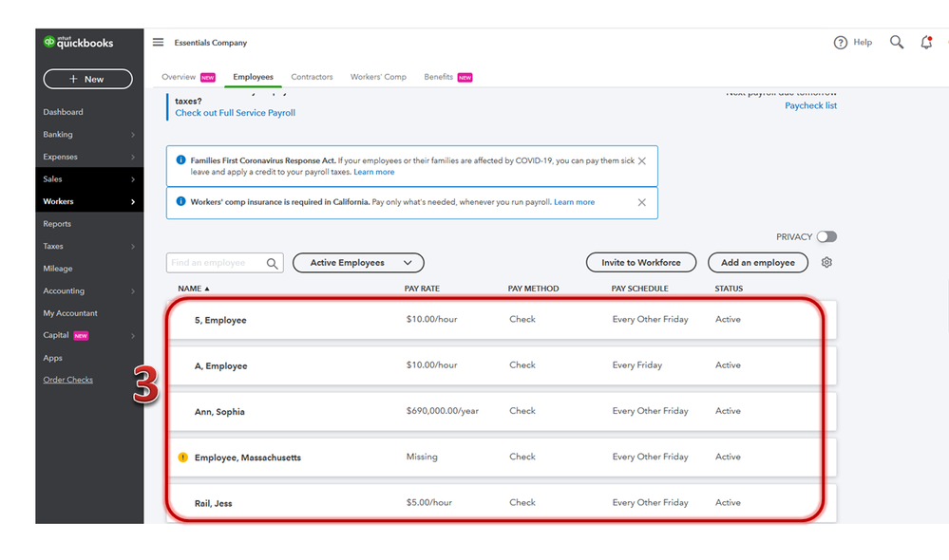Screen dimensions: 949x560
Task: Open Mileage in sidebar
Action: 58,269
